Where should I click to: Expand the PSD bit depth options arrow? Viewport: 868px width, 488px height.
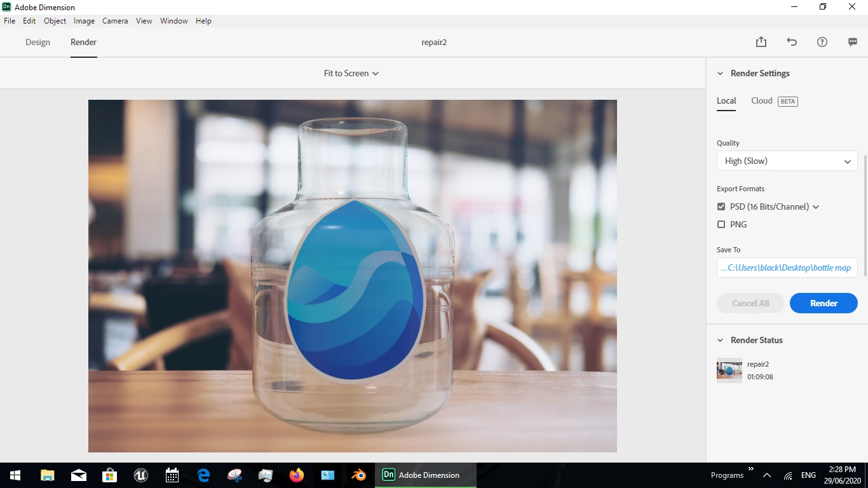click(x=816, y=207)
